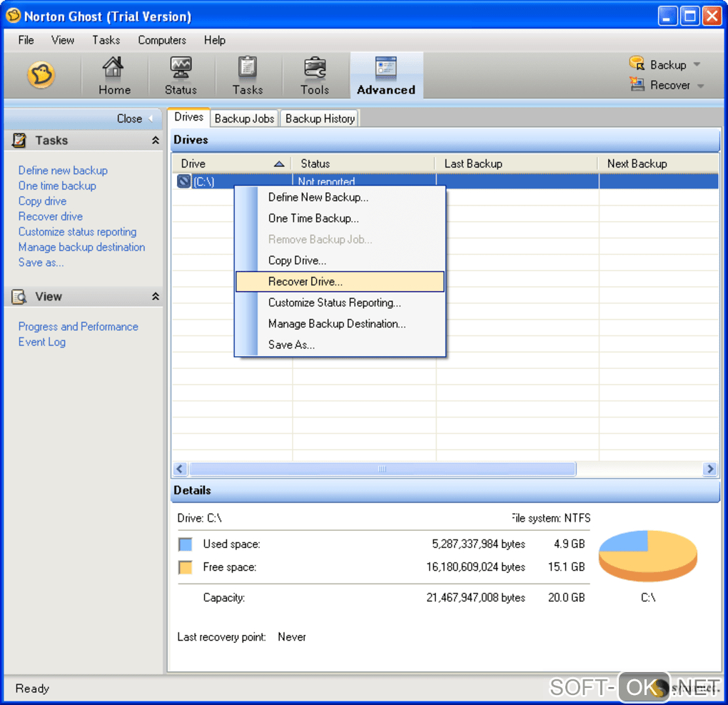Choose Recover Drive in context menu
Image resolution: width=728 pixels, height=705 pixels.
coord(340,282)
